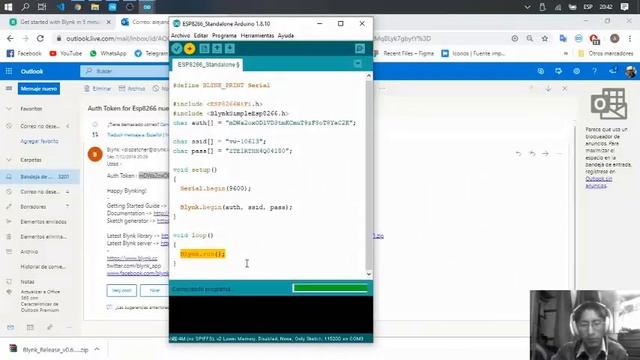Open Outlook help question mark icon
This screenshot has width=640, height=360.
click(x=594, y=71)
